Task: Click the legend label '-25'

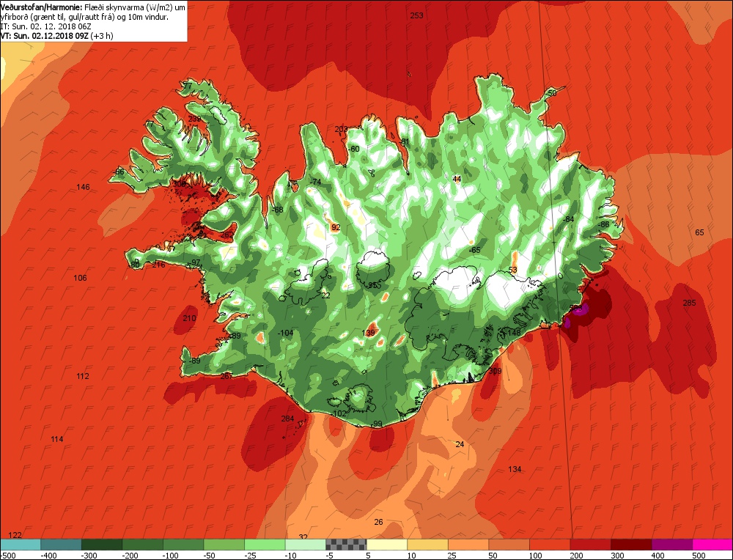Action: coord(250,556)
